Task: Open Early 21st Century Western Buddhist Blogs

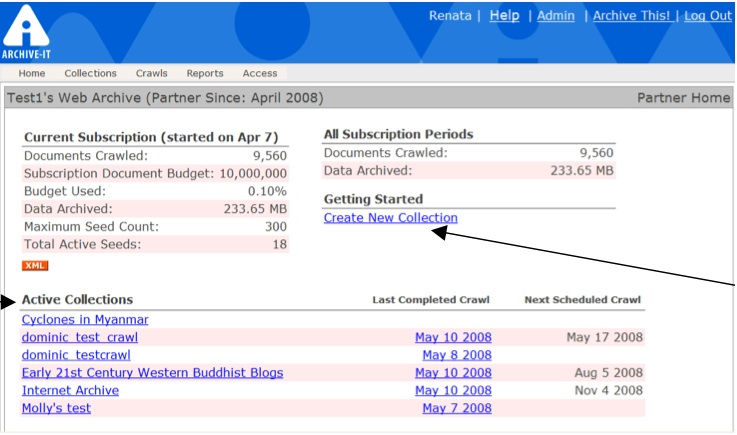Action: click(x=153, y=373)
